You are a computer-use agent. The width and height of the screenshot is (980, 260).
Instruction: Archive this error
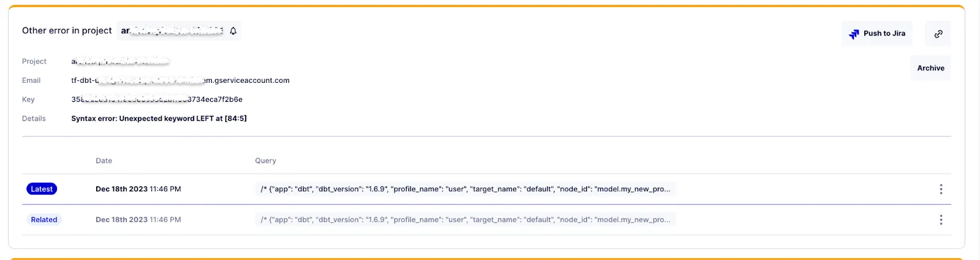point(930,68)
